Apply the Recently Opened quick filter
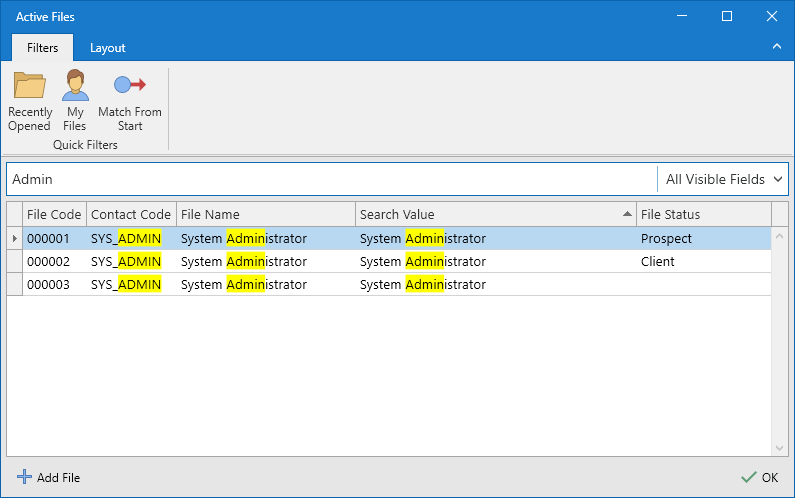The height and width of the screenshot is (498, 795). [x=30, y=101]
